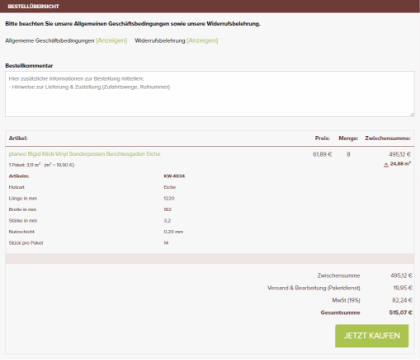Screen dimensions: 420x360
Task: Select the summary Zwischensumme amount 495,12 €
Action: (x=401, y=276)
